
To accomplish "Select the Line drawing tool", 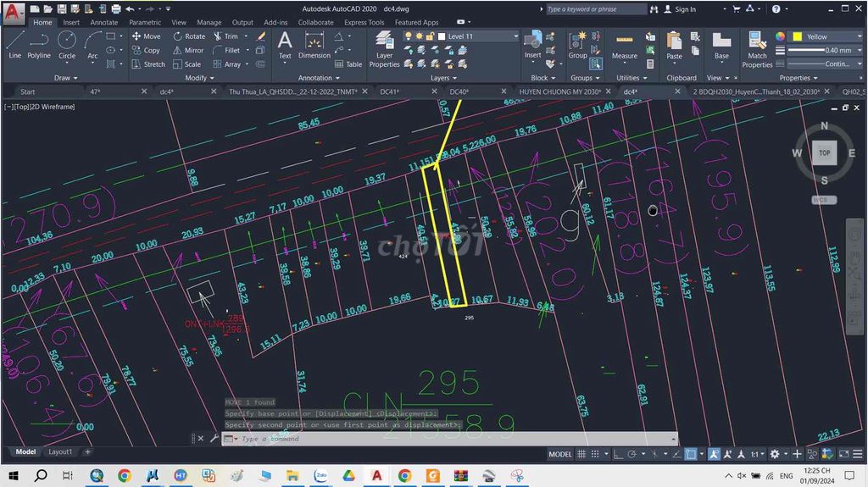I will point(14,44).
